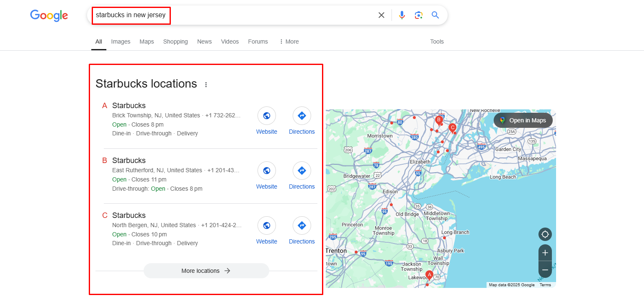Viewport: 644px width, 303px height.
Task: Click the More locations button
Action: point(206,271)
